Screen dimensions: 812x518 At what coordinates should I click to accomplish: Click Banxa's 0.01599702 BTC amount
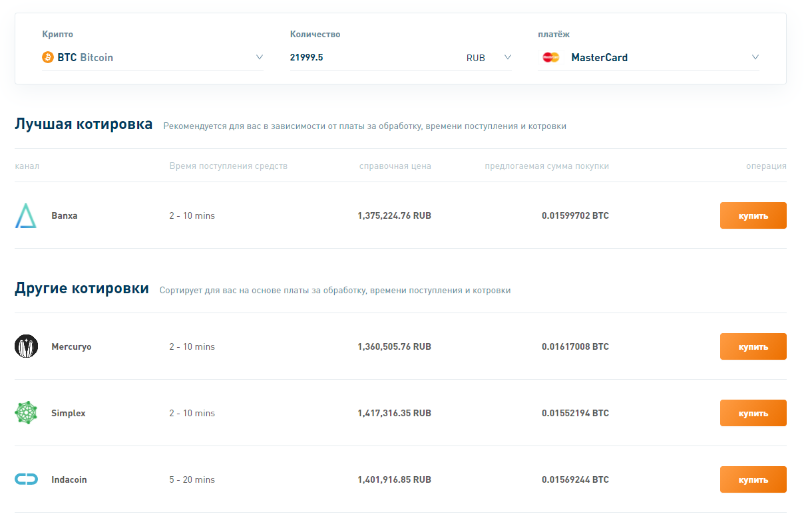575,215
